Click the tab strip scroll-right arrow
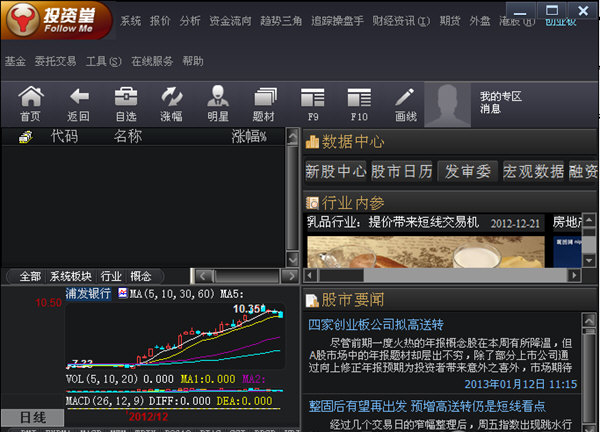603x432 pixels. [x=291, y=276]
